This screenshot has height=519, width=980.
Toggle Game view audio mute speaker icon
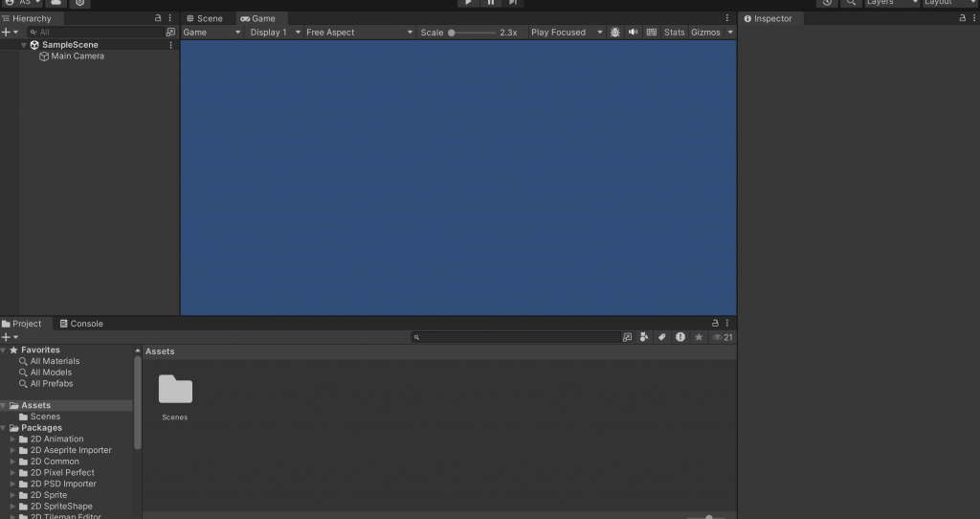[x=634, y=32]
